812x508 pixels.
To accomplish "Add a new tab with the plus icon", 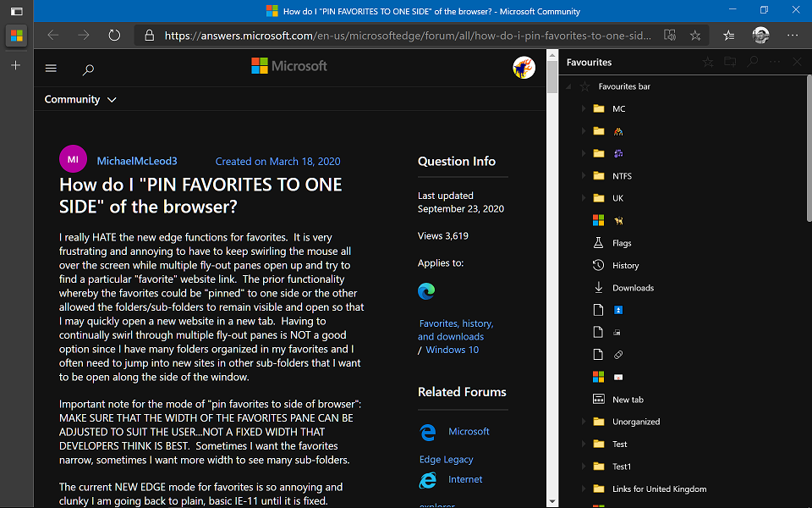I will click(16, 65).
